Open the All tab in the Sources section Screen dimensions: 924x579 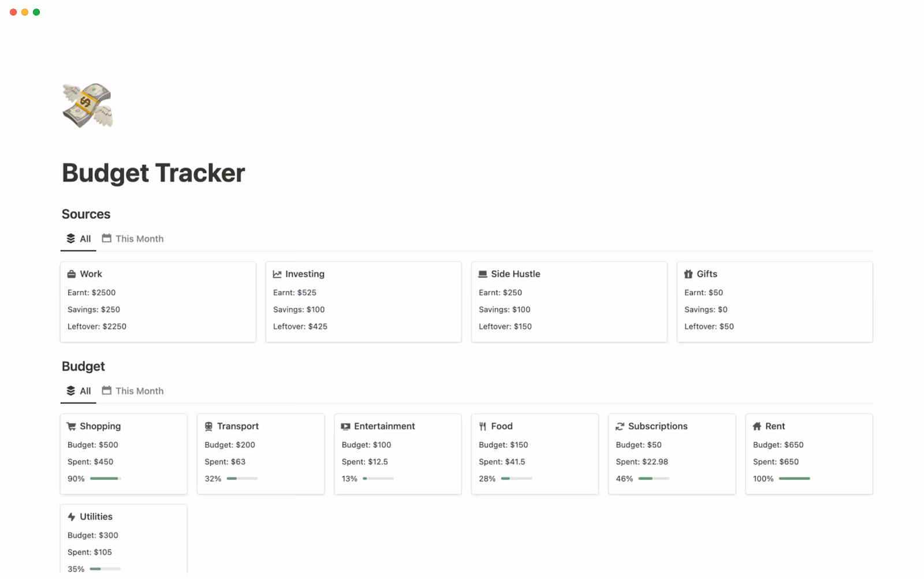click(78, 238)
